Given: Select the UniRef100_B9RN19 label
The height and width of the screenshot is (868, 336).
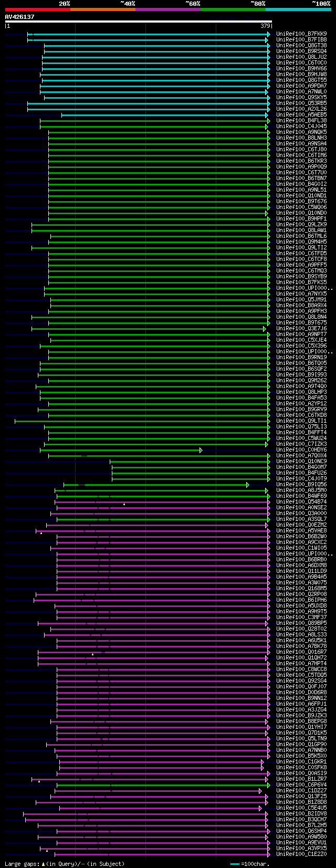Looking at the screenshot, I should tap(301, 358).
